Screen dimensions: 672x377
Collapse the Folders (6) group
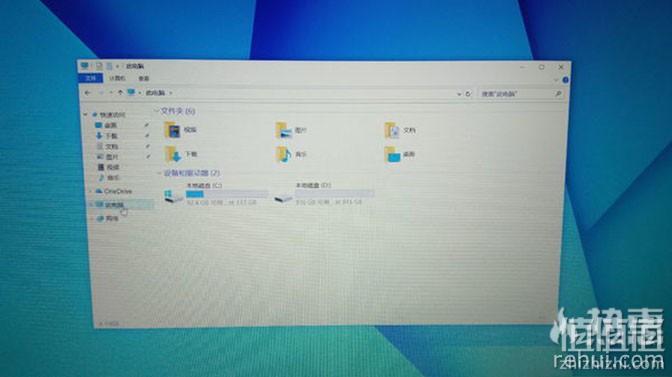(x=156, y=111)
